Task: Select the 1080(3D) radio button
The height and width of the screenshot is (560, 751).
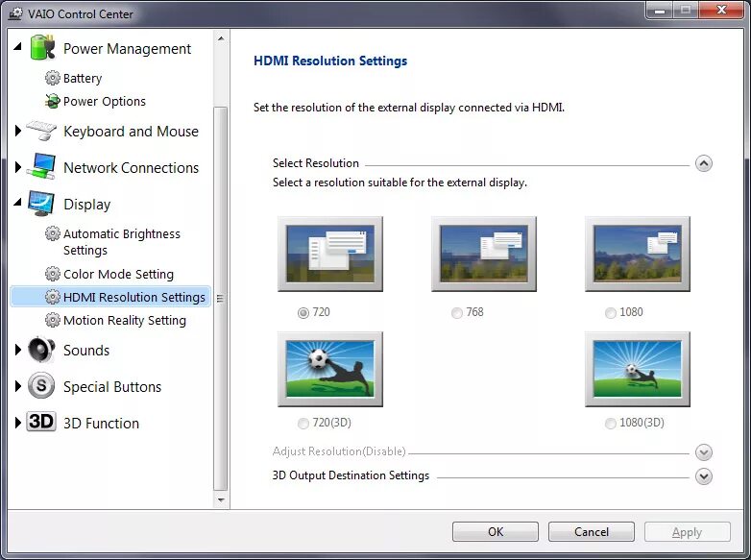Action: [611, 424]
